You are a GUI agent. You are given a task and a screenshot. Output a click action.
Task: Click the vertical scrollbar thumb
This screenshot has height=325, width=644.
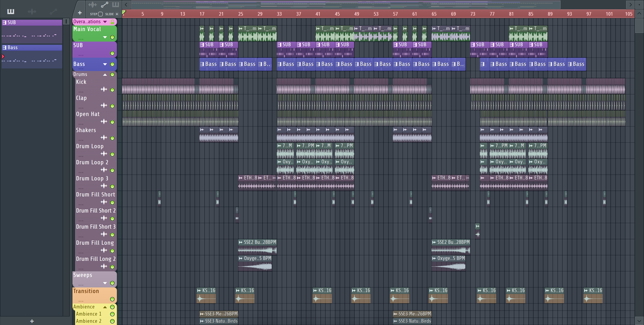coord(639,25)
